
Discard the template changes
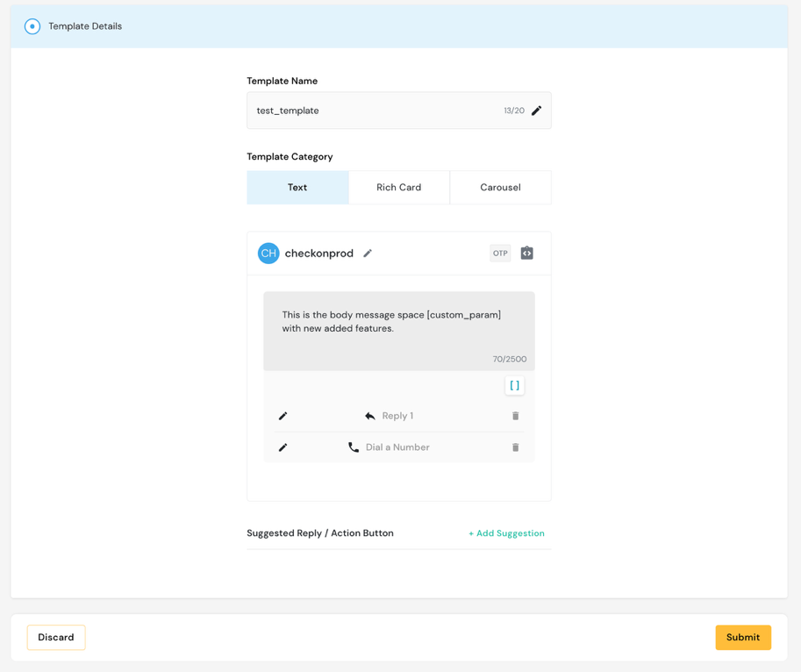pos(56,637)
